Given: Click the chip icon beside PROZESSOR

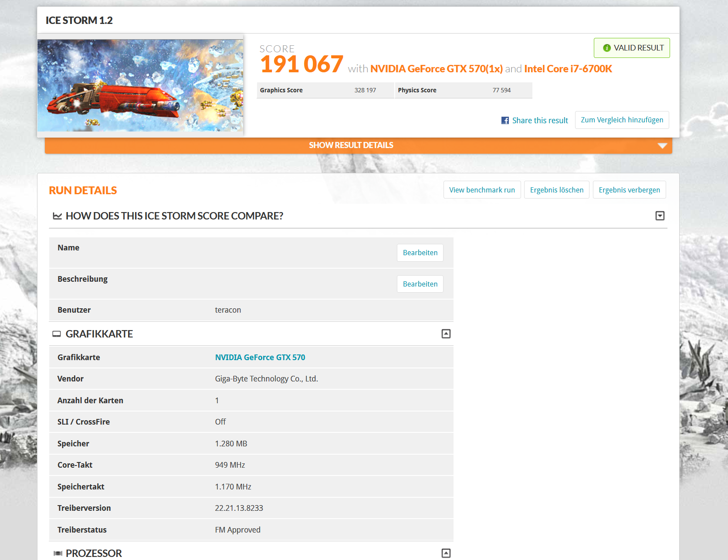Looking at the screenshot, I should 58,553.
